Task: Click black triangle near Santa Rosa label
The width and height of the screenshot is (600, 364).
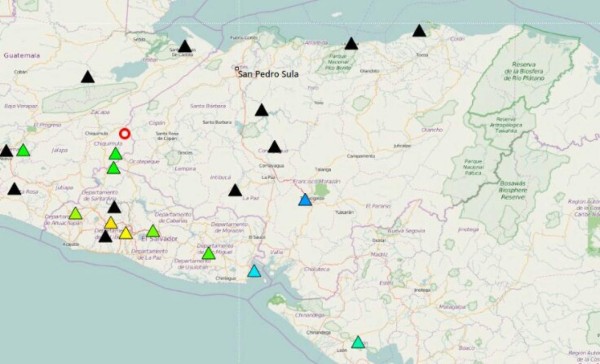Action: click(x=15, y=189)
